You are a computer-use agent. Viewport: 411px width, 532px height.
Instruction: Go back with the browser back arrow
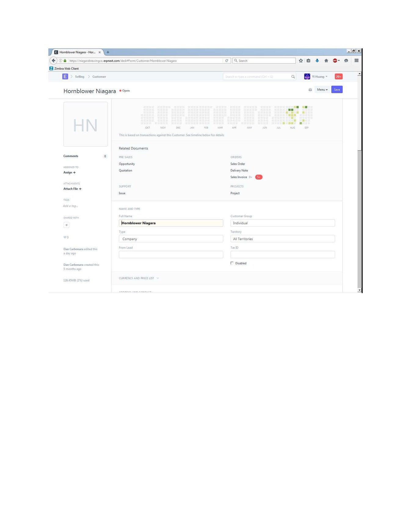pyautogui.click(x=53, y=60)
